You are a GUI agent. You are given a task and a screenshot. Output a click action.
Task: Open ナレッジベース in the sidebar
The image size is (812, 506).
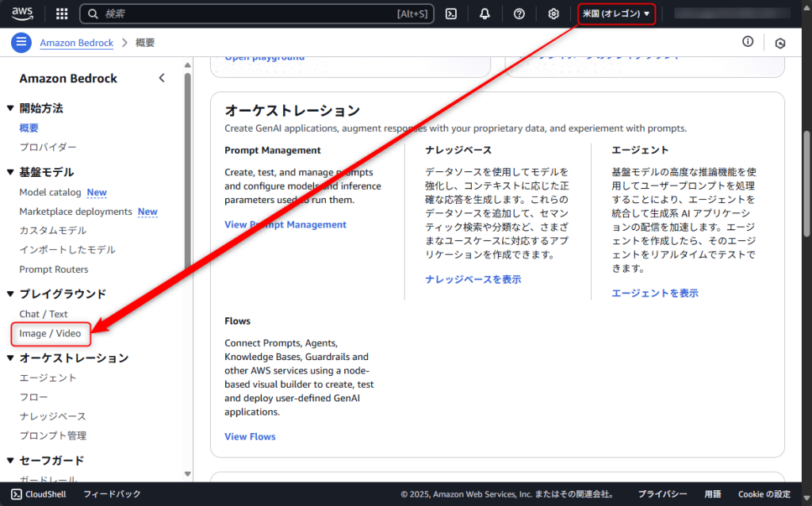pos(53,416)
